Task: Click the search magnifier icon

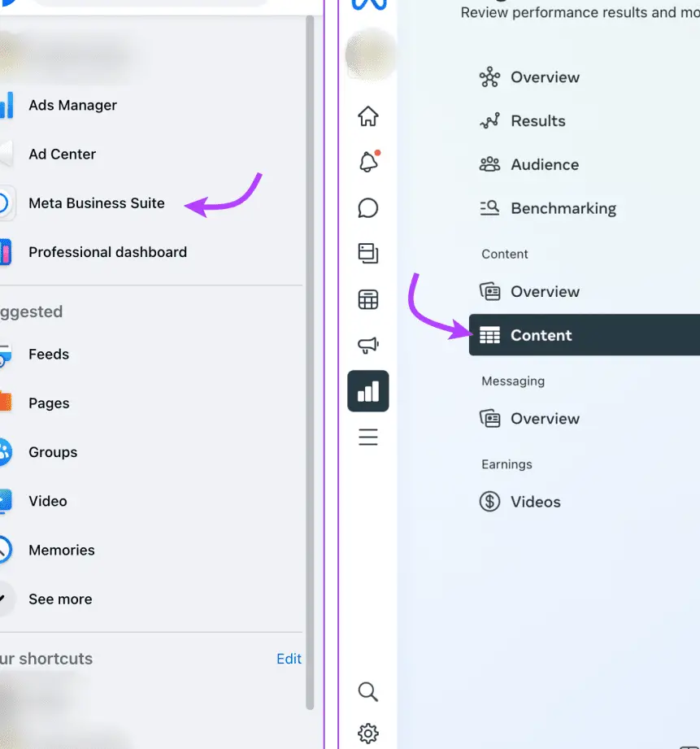Action: coord(368,691)
